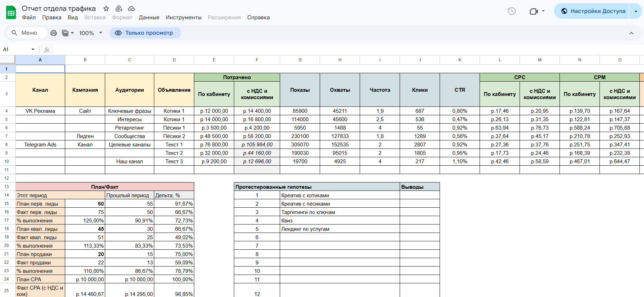Viewport: 644px width, 297px height.
Task: Click the print icon in toolbar
Action: coord(54,33)
